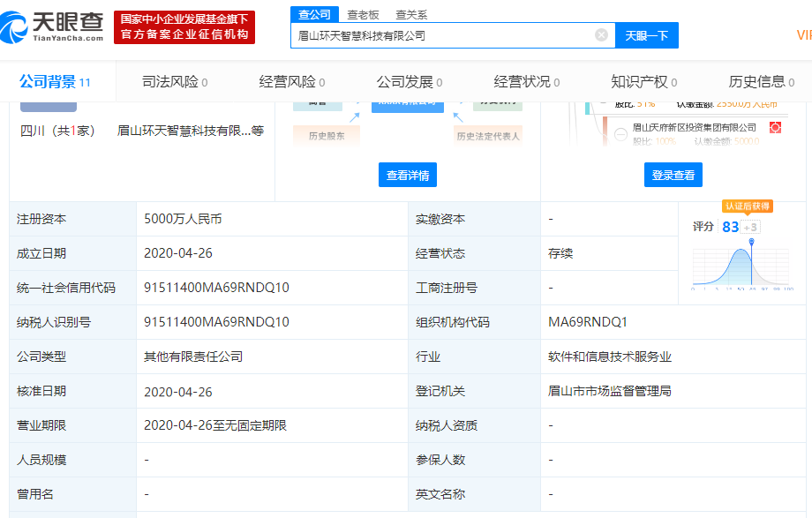The height and width of the screenshot is (518, 812).
Task: Click the 统一社会信用代码 value 91511400MA69RNDQ10
Action: coord(216,288)
